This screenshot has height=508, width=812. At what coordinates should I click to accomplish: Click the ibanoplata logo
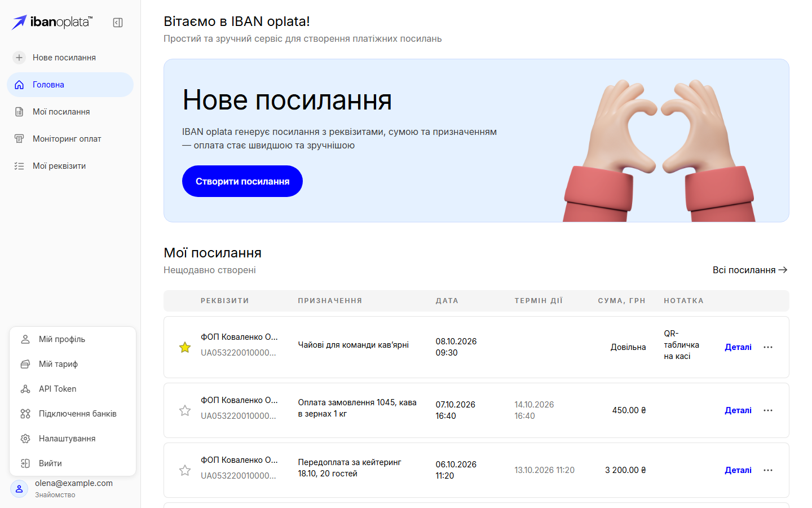click(x=52, y=22)
